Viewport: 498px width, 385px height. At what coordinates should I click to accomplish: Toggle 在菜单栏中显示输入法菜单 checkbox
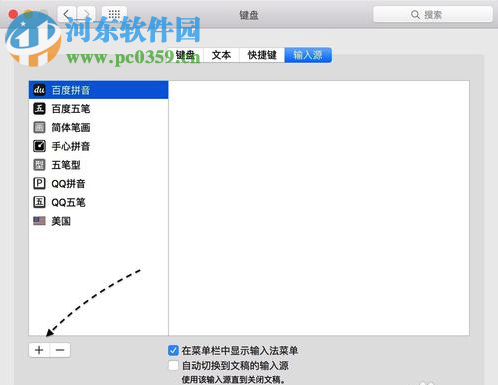point(173,350)
